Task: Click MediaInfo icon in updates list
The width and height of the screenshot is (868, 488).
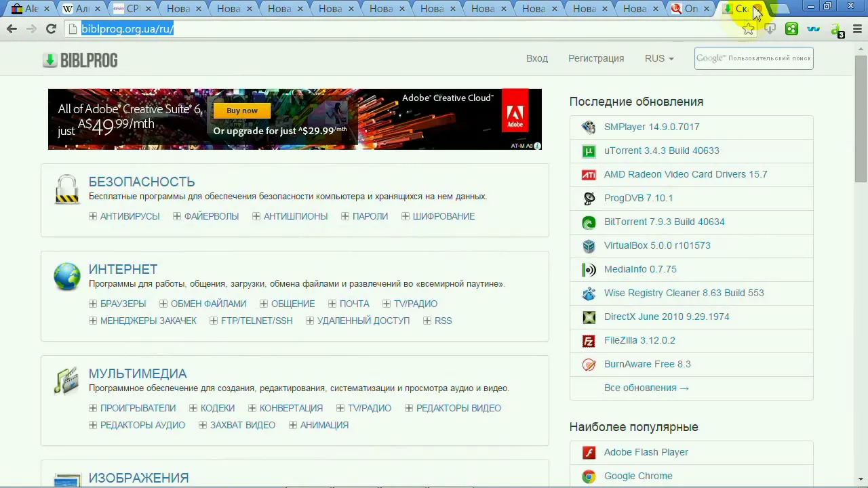Action: point(589,269)
